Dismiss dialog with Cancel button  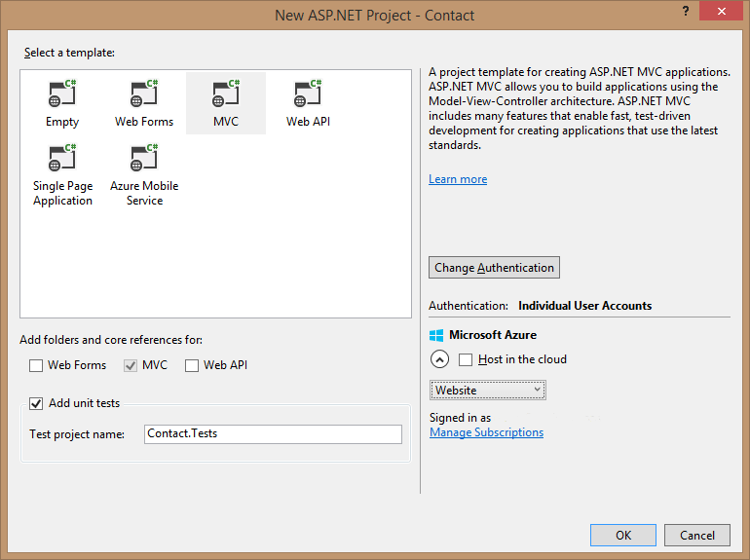tap(696, 535)
